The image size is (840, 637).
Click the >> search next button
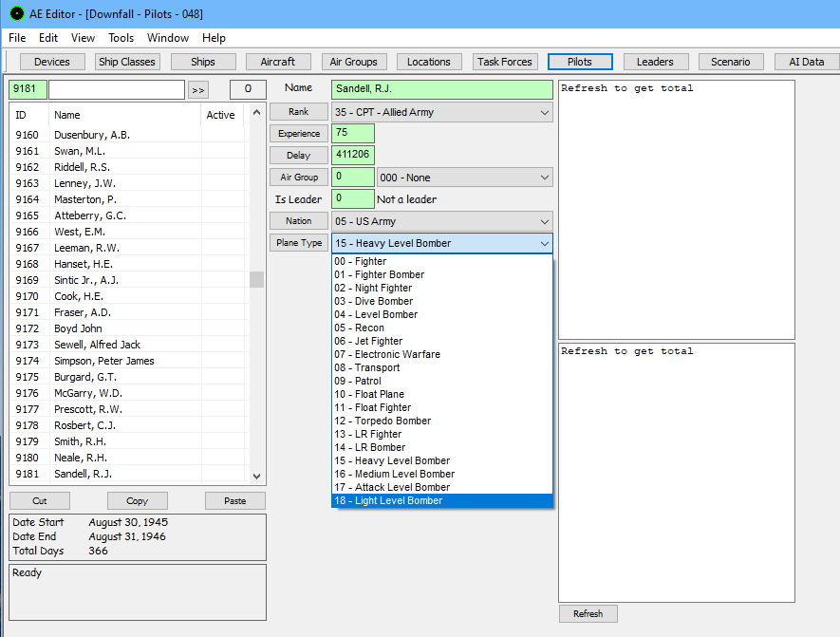tap(198, 90)
